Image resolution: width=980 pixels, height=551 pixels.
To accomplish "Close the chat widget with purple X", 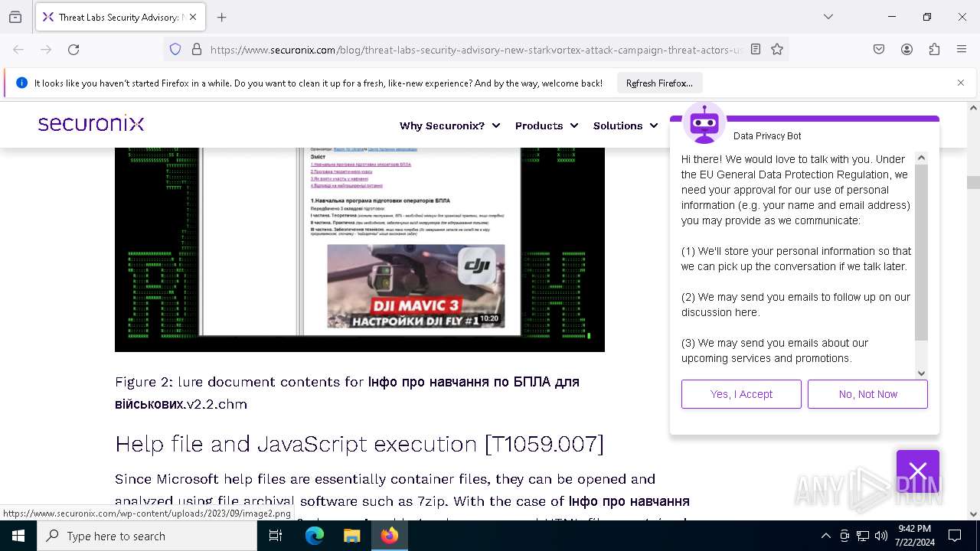I will coord(918,471).
